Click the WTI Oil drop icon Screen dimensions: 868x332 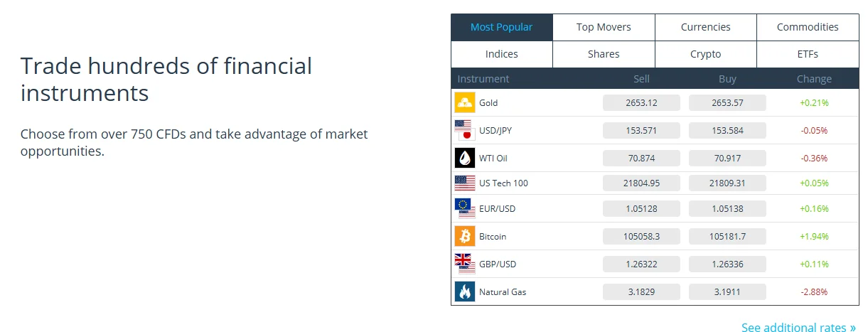pyautogui.click(x=464, y=158)
